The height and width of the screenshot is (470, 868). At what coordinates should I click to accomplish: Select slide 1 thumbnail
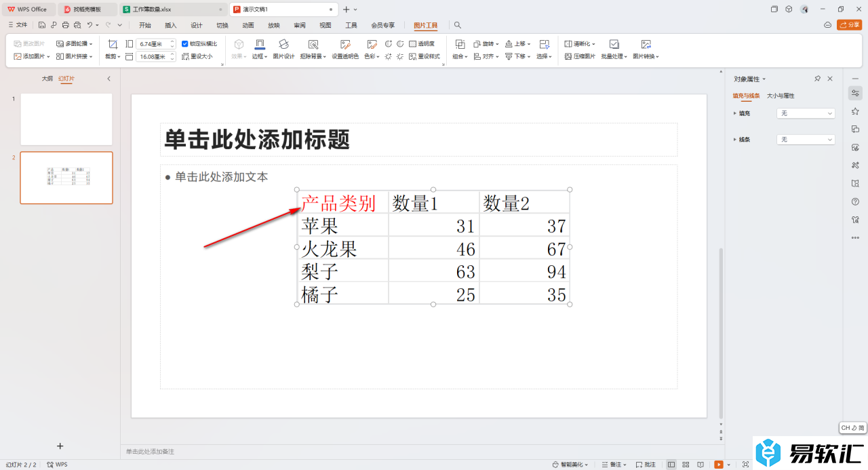tap(66, 119)
